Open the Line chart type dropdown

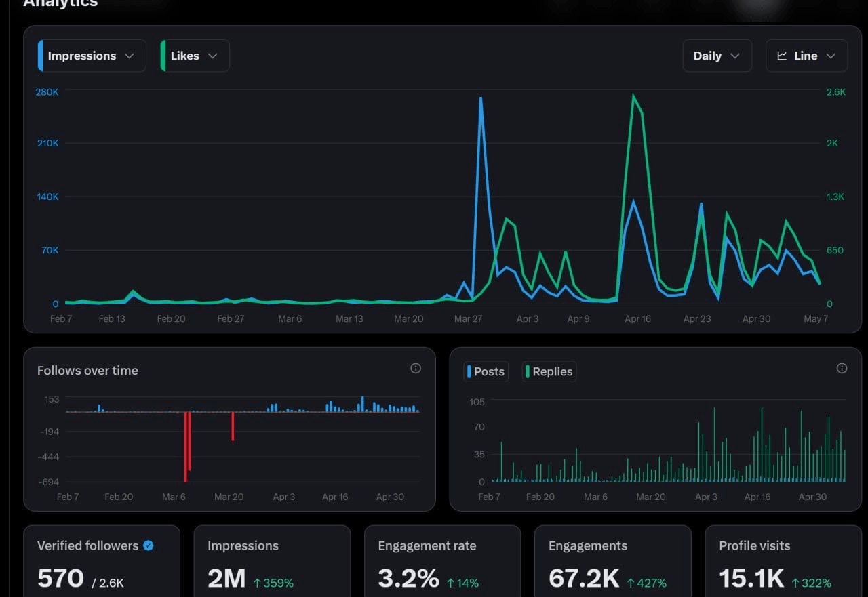click(x=806, y=56)
